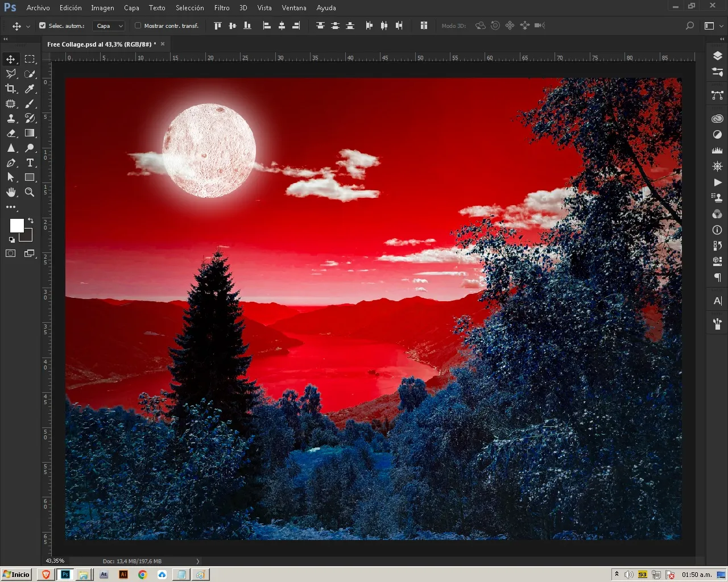Open the History panel icon
The image size is (728, 582).
[717, 246]
